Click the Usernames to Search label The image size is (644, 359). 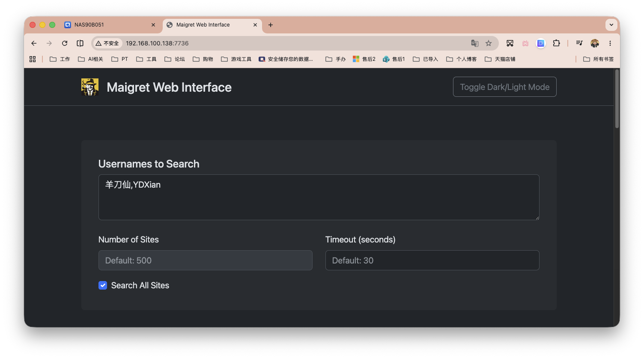[x=149, y=164]
